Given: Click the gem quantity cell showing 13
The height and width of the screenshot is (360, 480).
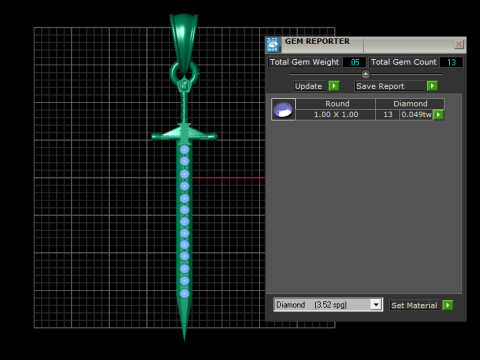Looking at the screenshot, I should [x=388, y=115].
